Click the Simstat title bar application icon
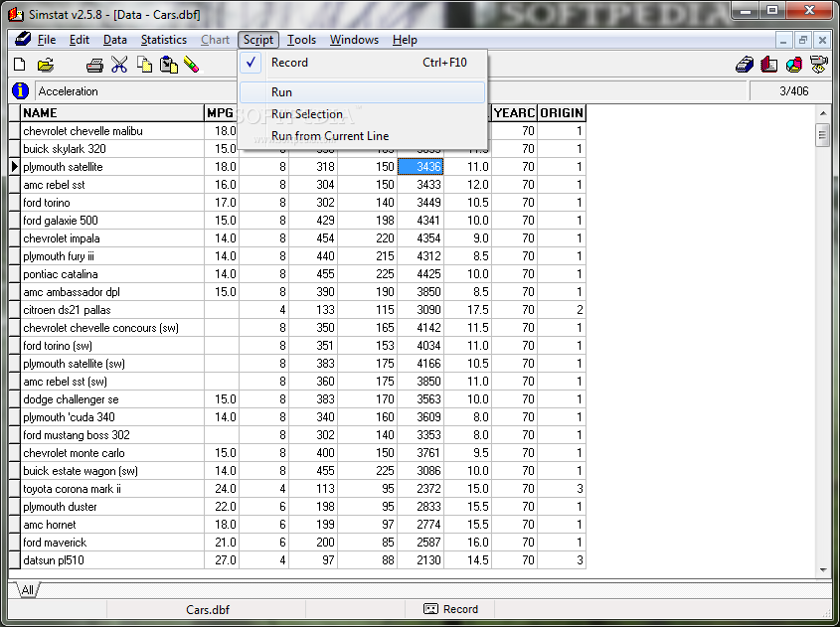The height and width of the screenshot is (627, 840). (x=16, y=14)
